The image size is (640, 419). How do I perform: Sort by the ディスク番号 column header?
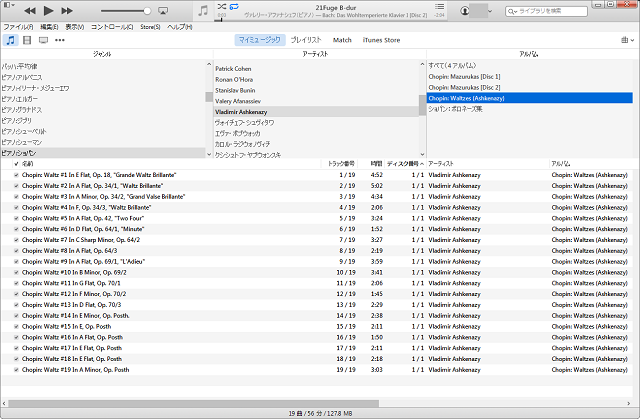tap(405, 164)
